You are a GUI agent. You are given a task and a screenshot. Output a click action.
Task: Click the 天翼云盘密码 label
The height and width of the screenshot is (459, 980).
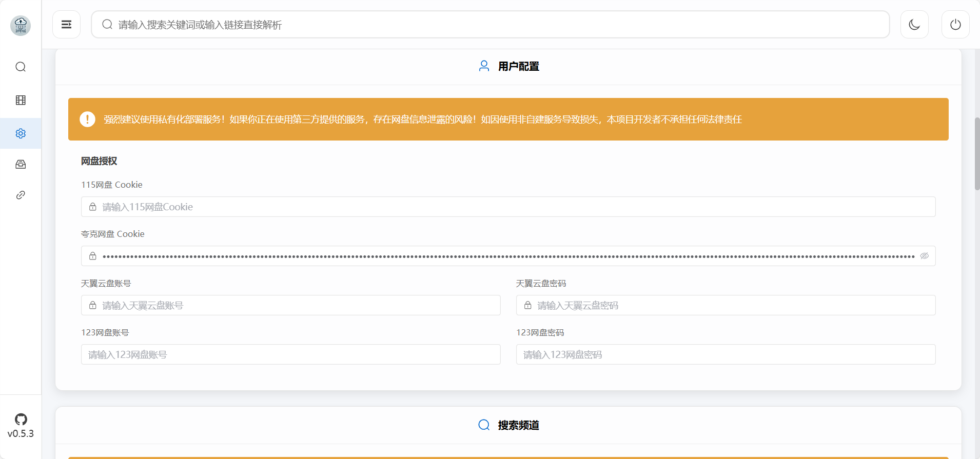(541, 283)
